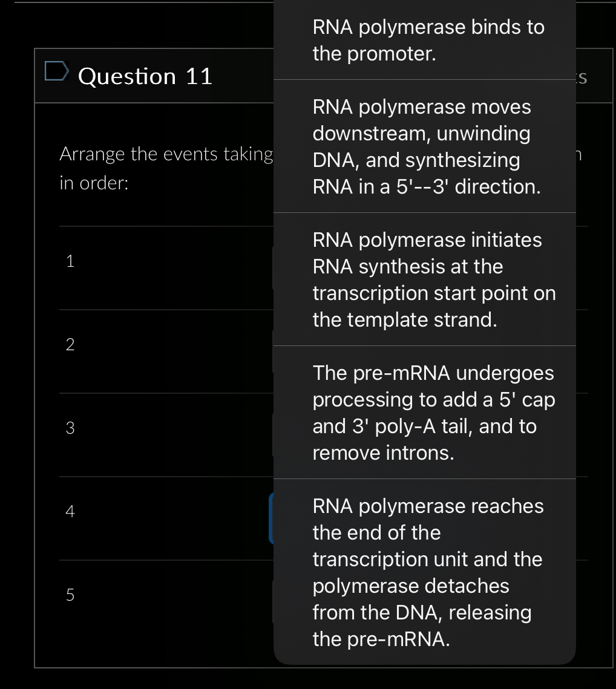
Task: Click the row number 4 label
Action: coord(70,511)
